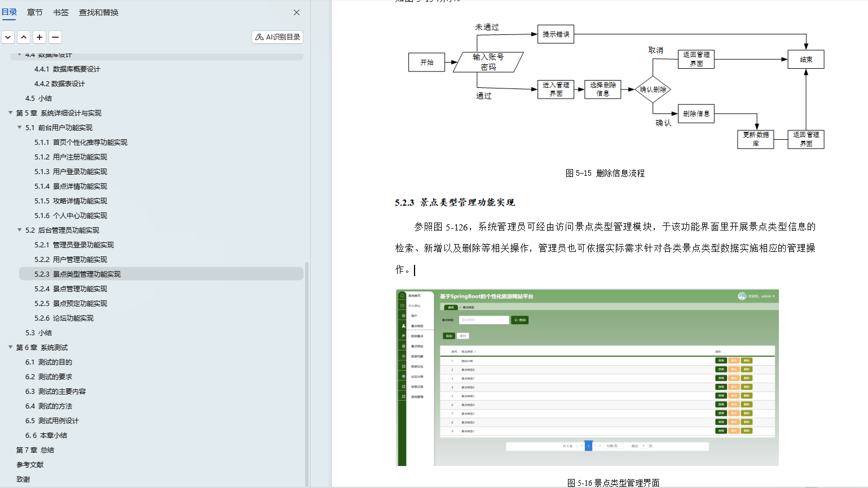The width and height of the screenshot is (868, 488).
Task: Collapse the 第5章 系统详细设计与实现 section
Action: coord(10,113)
